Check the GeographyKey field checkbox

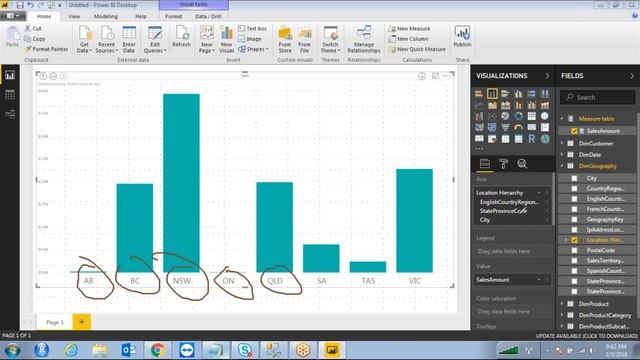click(x=574, y=220)
